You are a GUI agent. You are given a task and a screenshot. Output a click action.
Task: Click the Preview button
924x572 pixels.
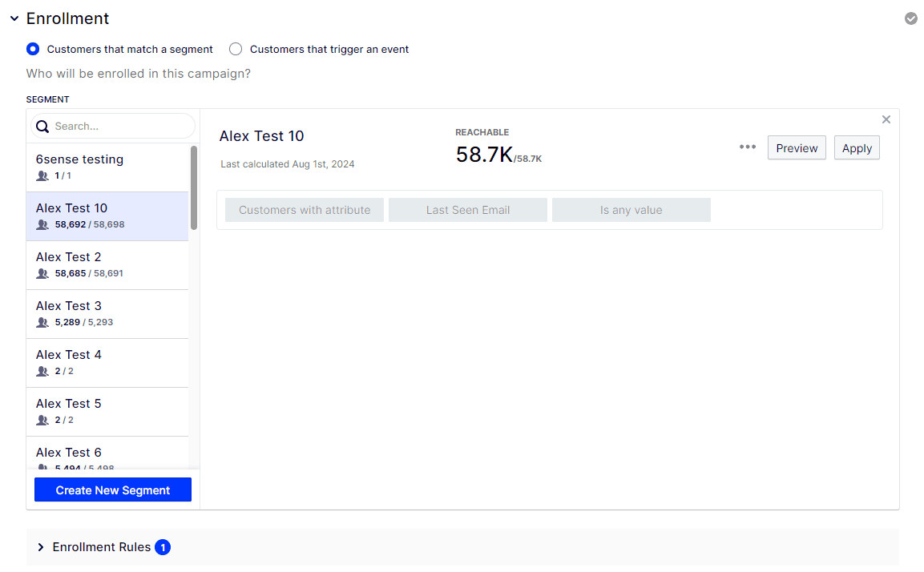tap(796, 148)
